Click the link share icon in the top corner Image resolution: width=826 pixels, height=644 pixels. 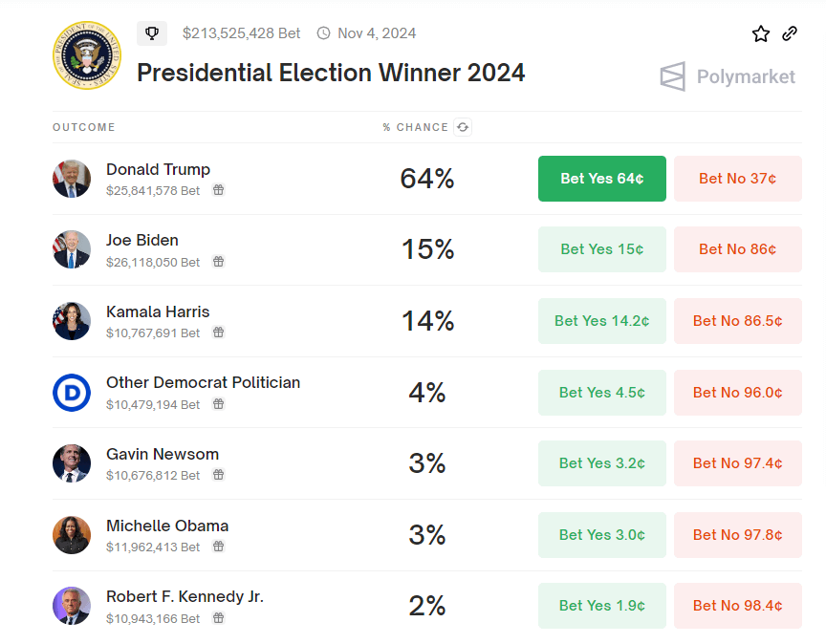pyautogui.click(x=790, y=32)
